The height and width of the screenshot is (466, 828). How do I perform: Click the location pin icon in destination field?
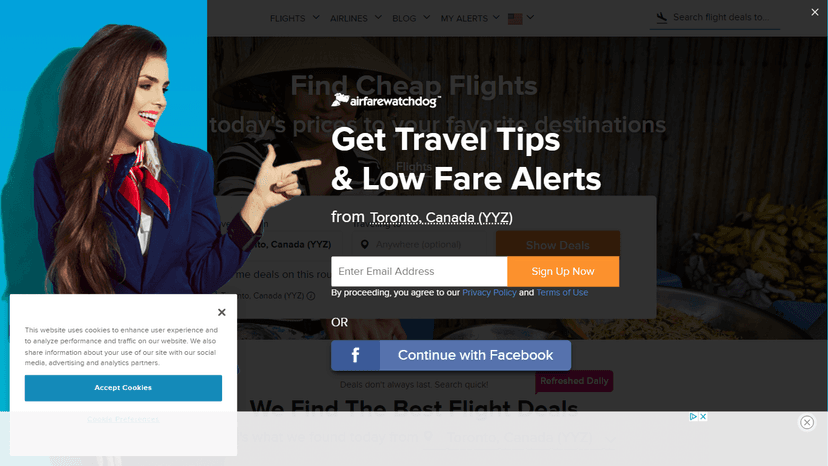tap(364, 244)
